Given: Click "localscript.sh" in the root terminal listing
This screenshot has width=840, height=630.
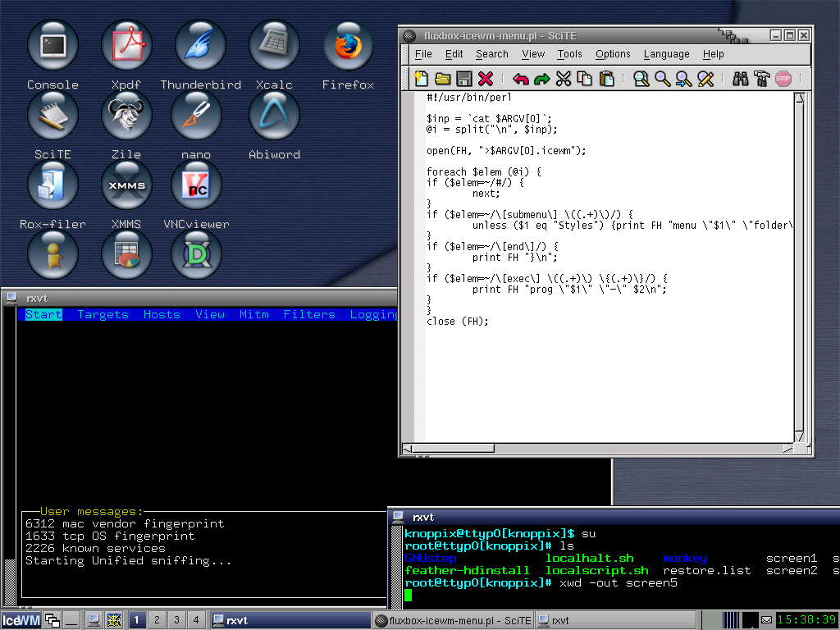Looking at the screenshot, I should 597,571.
